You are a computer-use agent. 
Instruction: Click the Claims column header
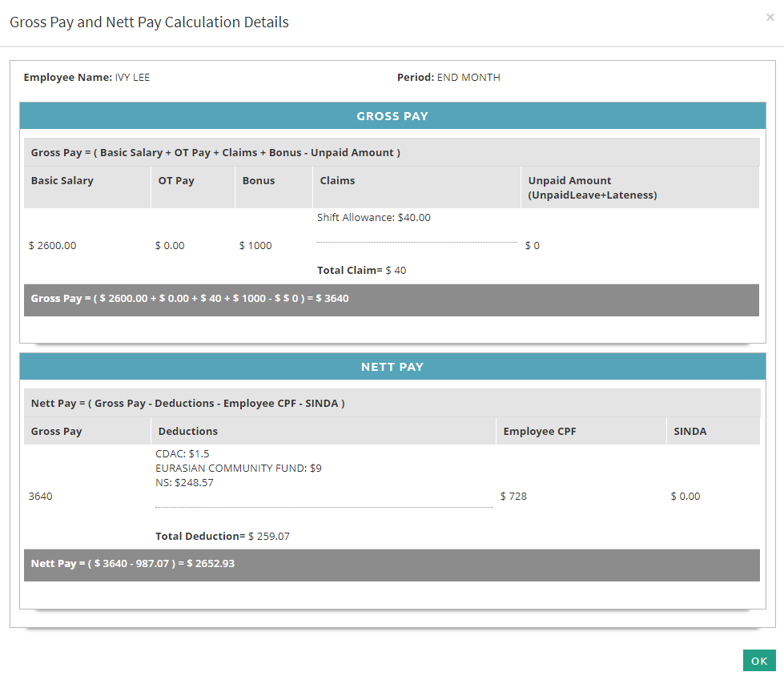[337, 181]
